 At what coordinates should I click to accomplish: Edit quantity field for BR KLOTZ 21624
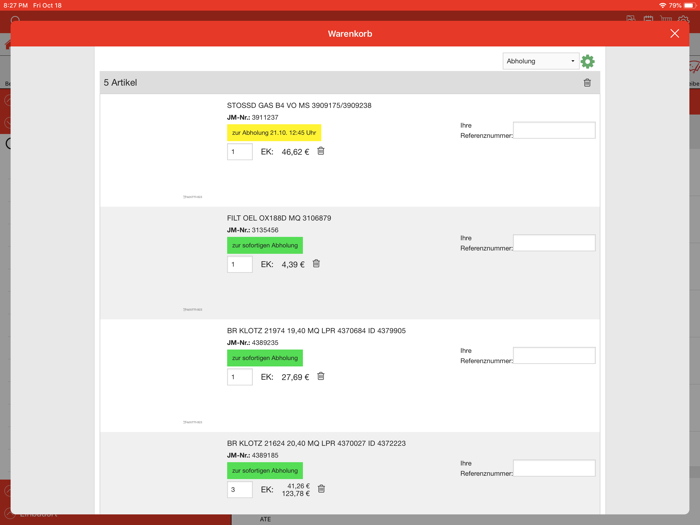pos(240,489)
